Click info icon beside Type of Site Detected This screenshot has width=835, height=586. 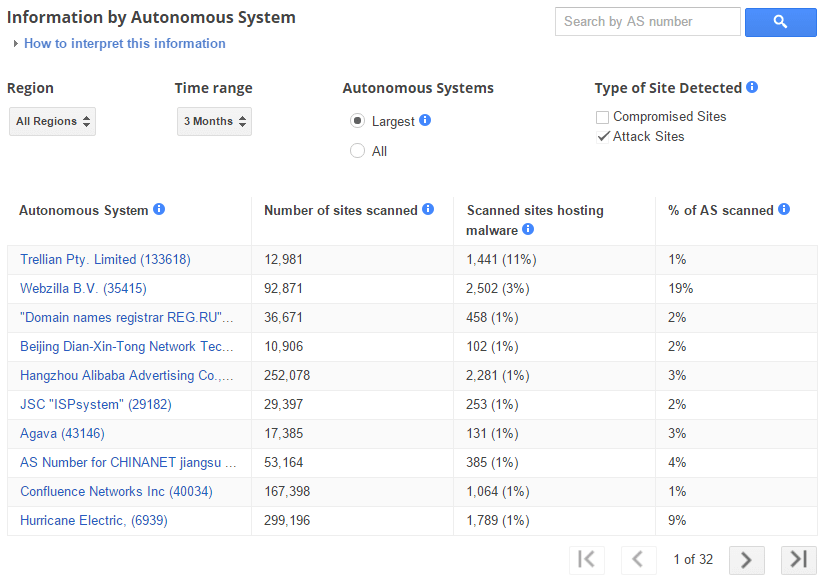752,88
